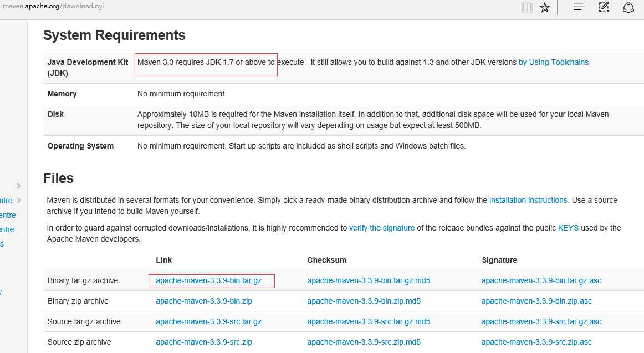Click the 'Files' heading
This screenshot has height=353, width=644.
point(58,178)
